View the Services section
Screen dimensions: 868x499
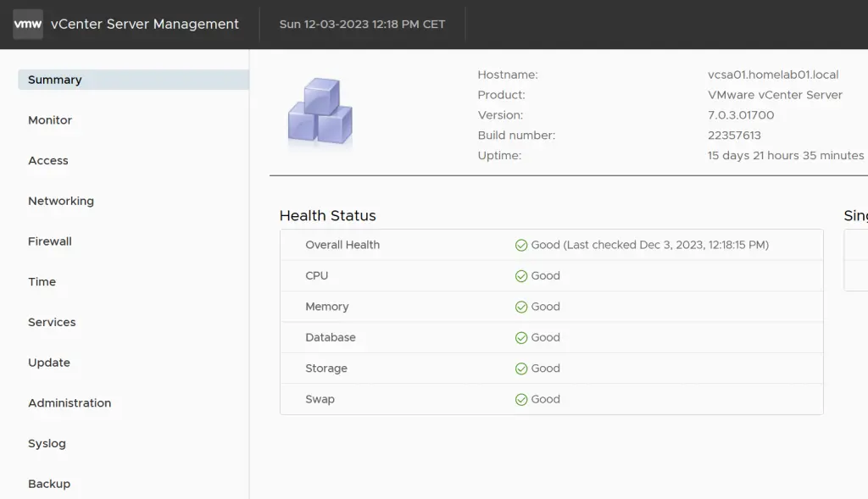pyautogui.click(x=52, y=322)
